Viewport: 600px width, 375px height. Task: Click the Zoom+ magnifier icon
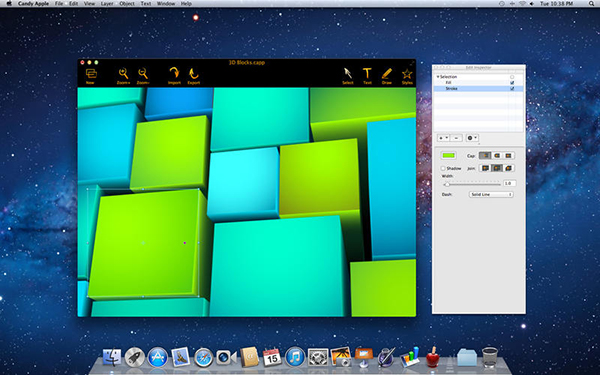coord(123,73)
